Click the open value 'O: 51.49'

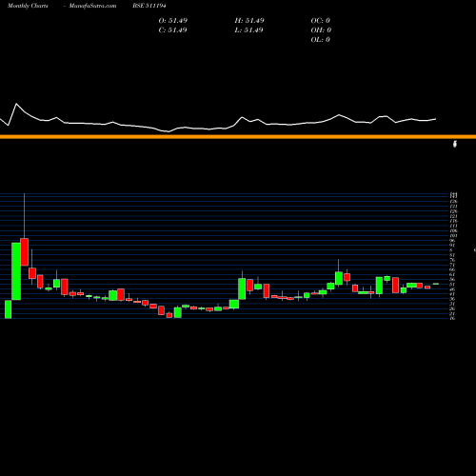[173, 21]
